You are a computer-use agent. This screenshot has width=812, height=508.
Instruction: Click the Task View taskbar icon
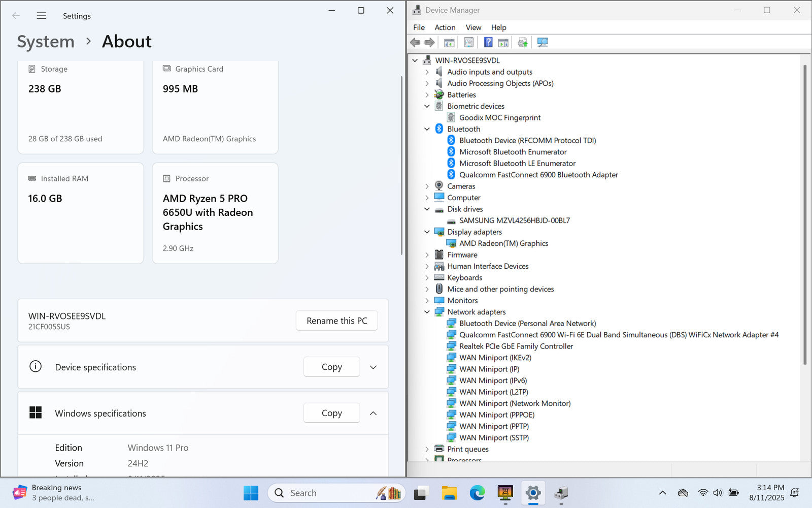(420, 493)
